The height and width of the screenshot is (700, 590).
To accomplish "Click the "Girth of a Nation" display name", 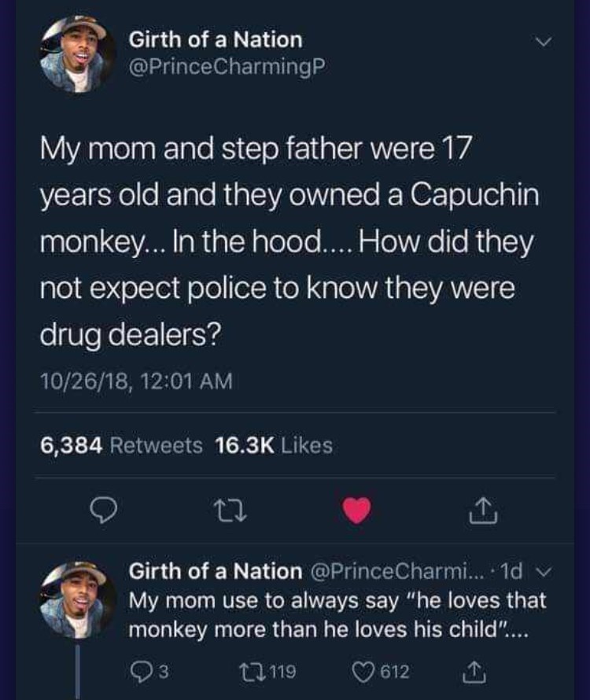I will coord(215,39).
